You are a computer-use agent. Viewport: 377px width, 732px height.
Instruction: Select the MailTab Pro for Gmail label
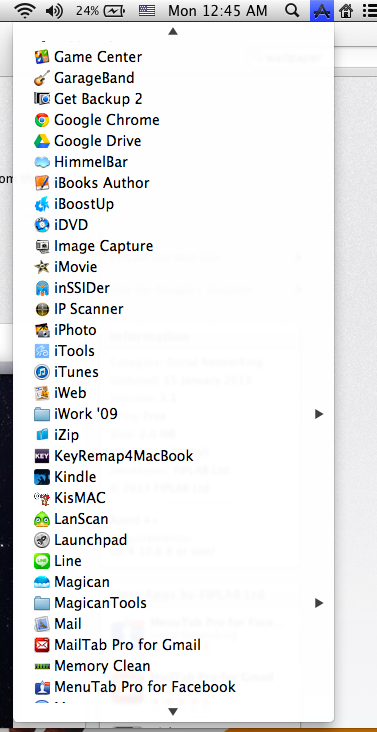(127, 645)
